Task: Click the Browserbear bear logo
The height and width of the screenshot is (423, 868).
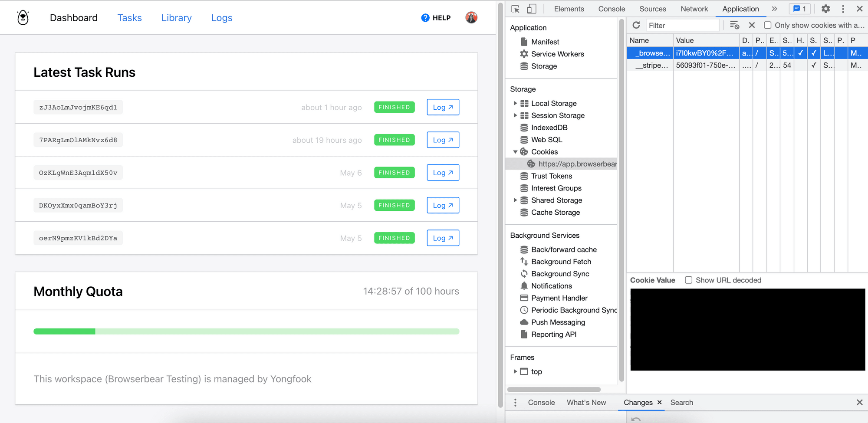Action: pos(23,17)
